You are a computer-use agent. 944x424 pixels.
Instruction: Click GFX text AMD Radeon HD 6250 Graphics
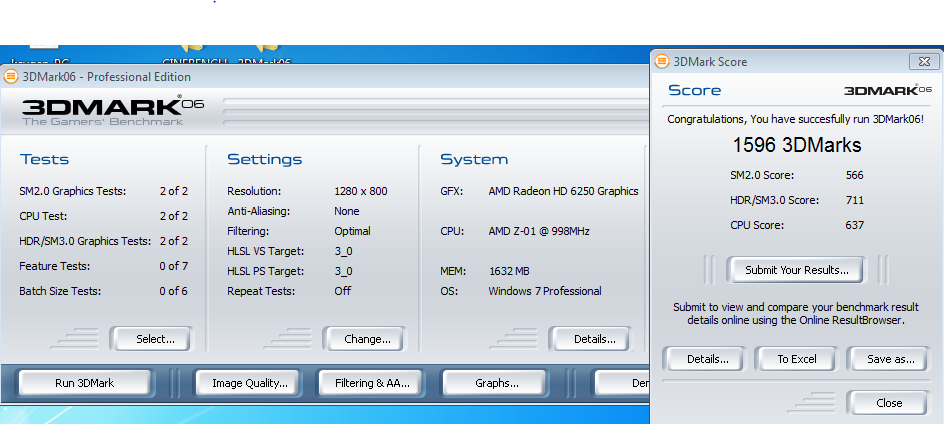pos(563,191)
